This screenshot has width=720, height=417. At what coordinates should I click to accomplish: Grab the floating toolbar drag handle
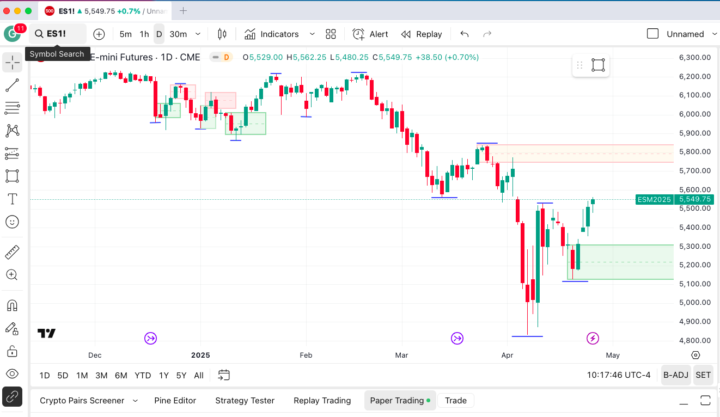pyautogui.click(x=579, y=65)
